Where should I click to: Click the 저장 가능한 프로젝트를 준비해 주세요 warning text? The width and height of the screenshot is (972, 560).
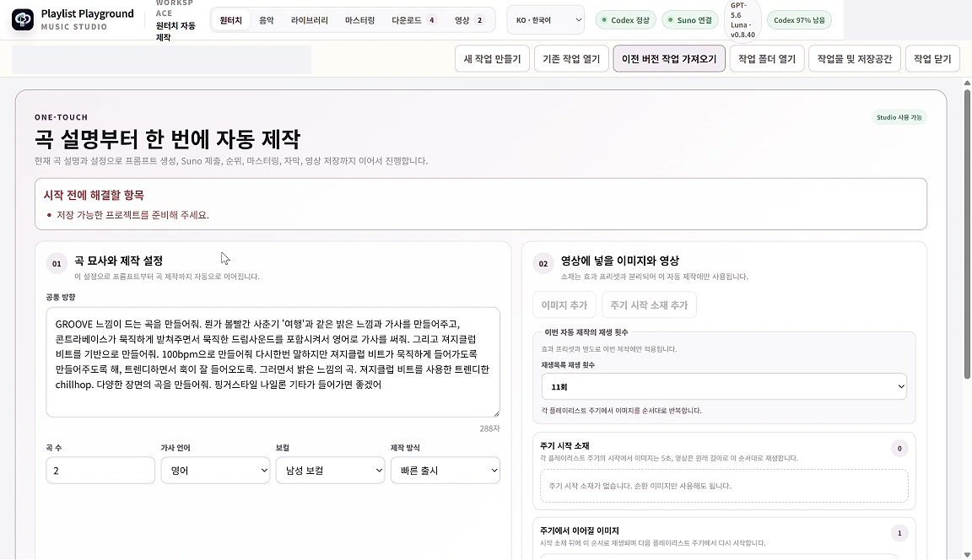[x=132, y=215]
